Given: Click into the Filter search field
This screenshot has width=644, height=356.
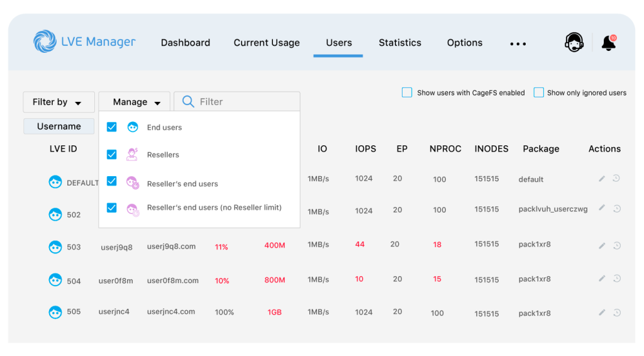Looking at the screenshot, I should click(237, 101).
